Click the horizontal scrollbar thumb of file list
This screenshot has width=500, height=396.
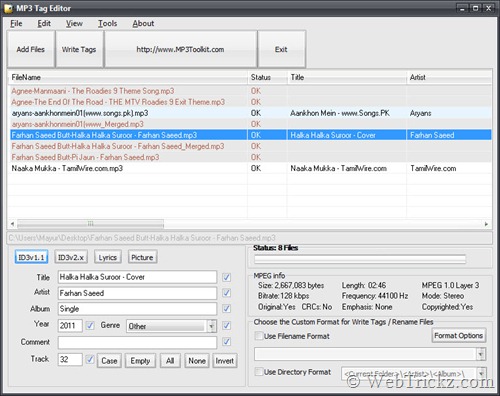coord(90,224)
